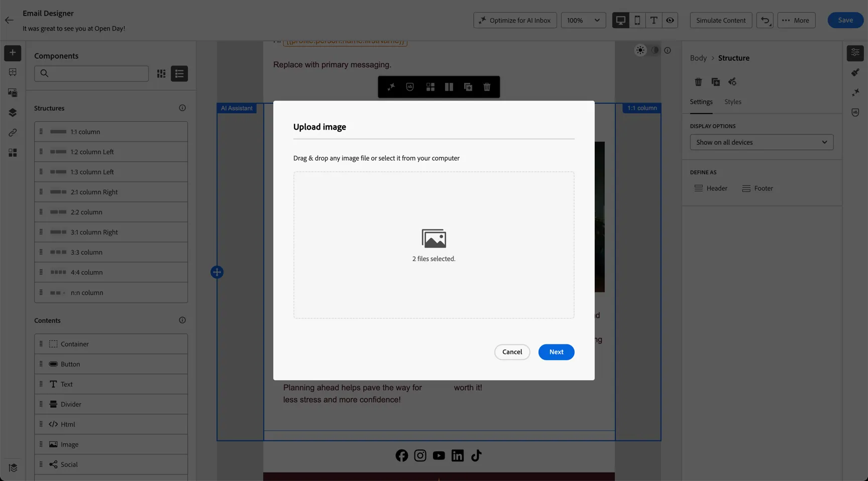Select desktop preview mode icon
868x481 pixels.
(x=620, y=20)
